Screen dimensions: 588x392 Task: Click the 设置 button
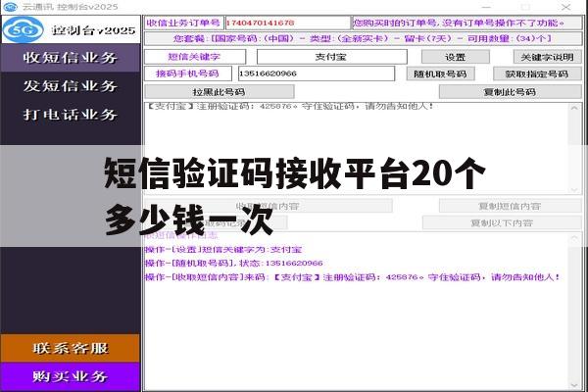456,57
